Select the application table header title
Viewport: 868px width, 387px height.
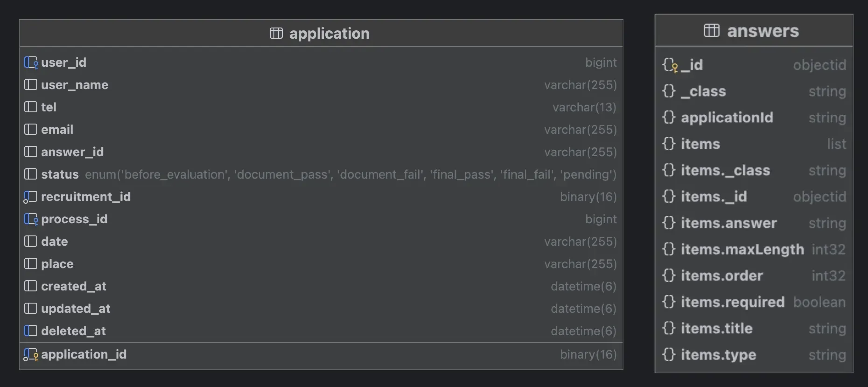coord(329,33)
